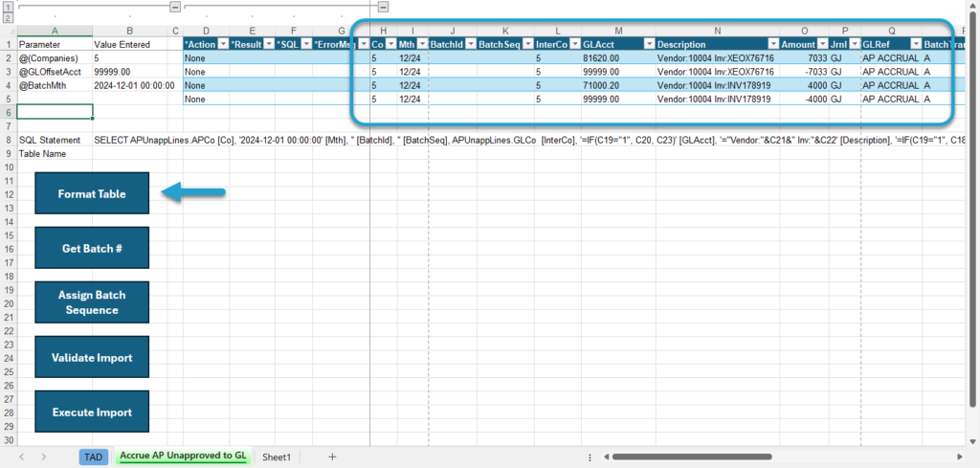Click the Validate Import button

92,357
